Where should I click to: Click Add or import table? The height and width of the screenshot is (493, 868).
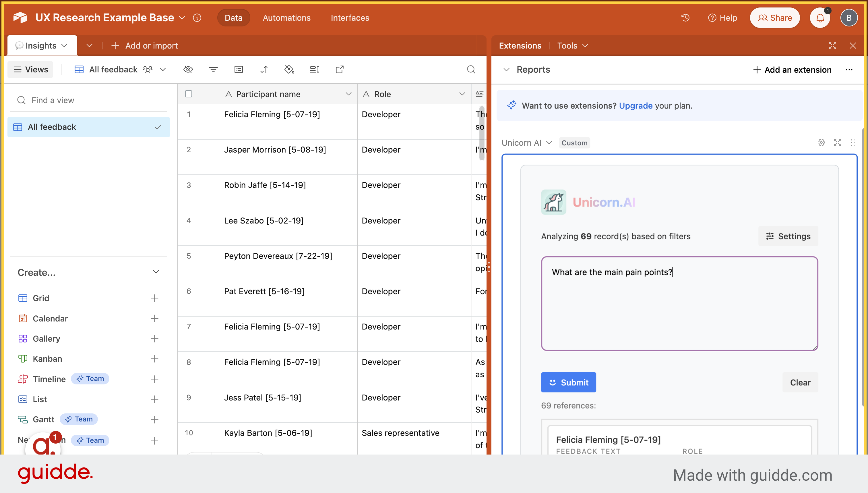(x=144, y=45)
